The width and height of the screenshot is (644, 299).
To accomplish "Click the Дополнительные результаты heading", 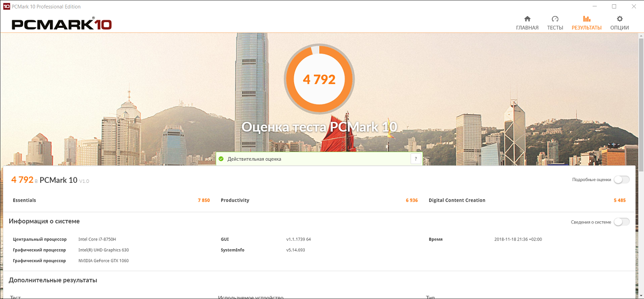I will [53, 280].
